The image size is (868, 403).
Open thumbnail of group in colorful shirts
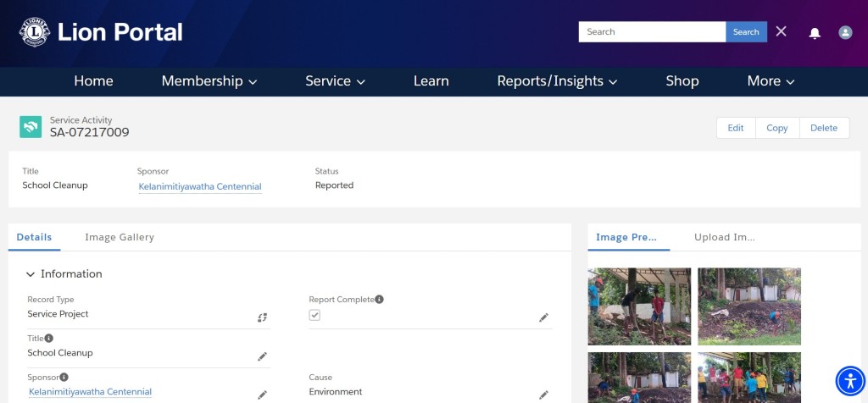tap(749, 378)
